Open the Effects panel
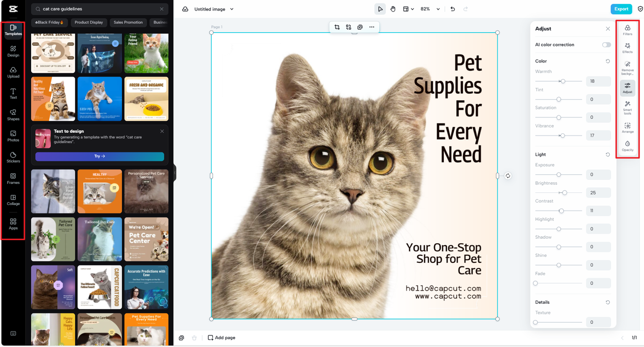This screenshot has height=347, width=644. pos(627,48)
